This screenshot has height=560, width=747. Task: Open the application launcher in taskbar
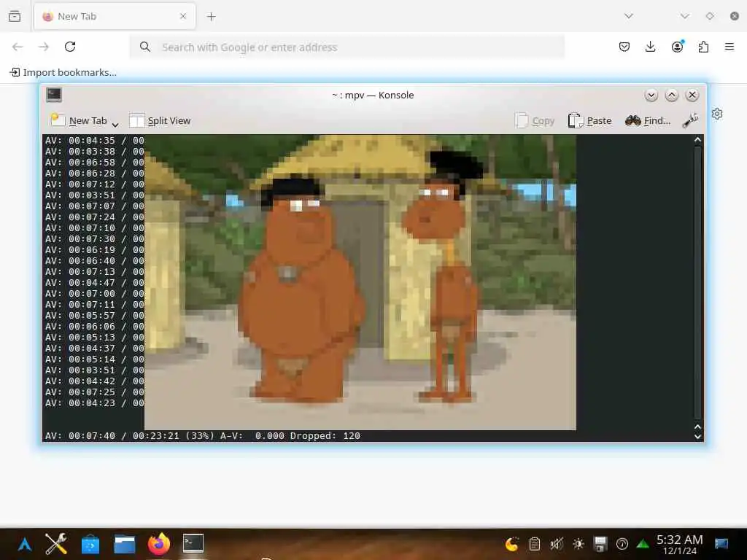point(25,544)
